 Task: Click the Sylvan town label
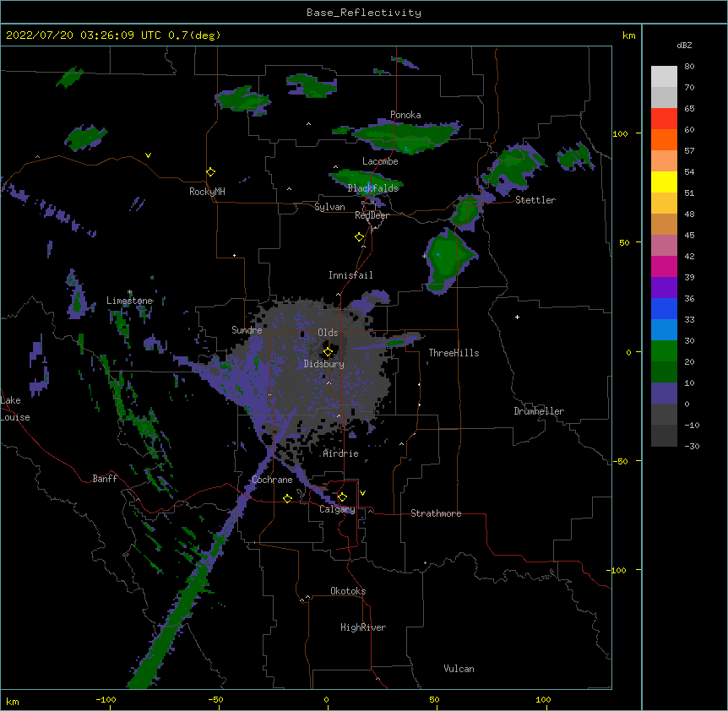point(329,207)
